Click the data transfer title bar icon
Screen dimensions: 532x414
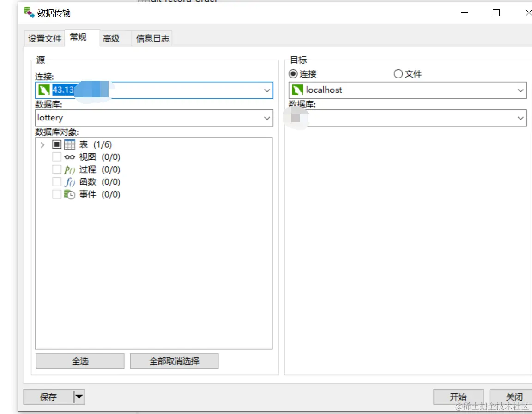29,12
